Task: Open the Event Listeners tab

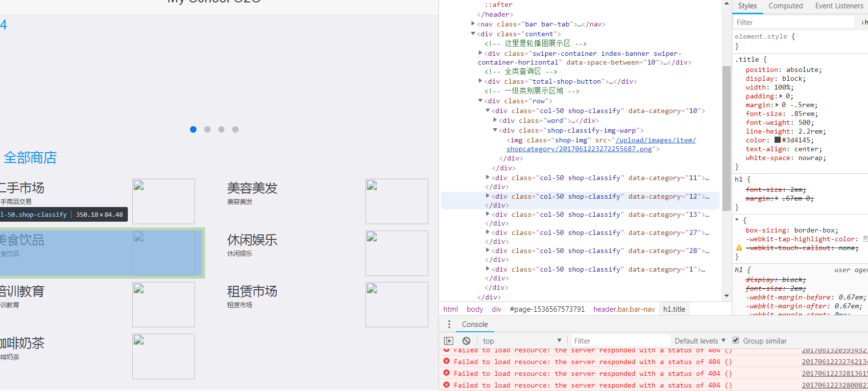Action: 839,6
